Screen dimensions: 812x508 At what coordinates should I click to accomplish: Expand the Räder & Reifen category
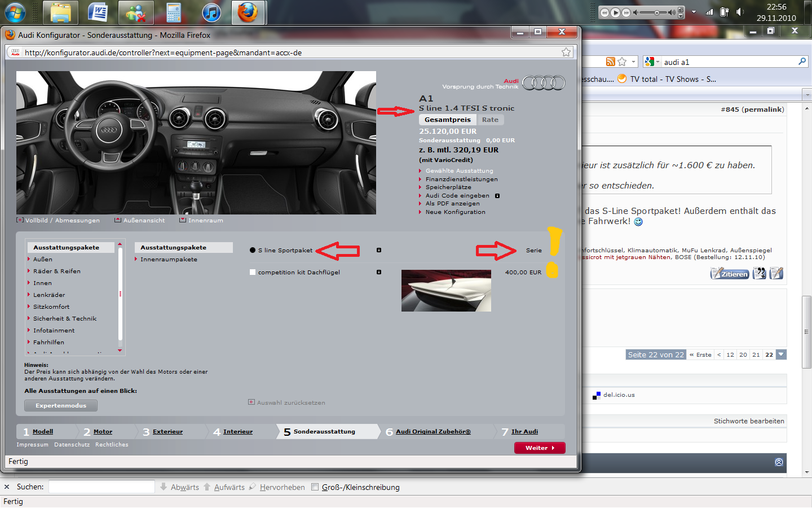tap(56, 271)
